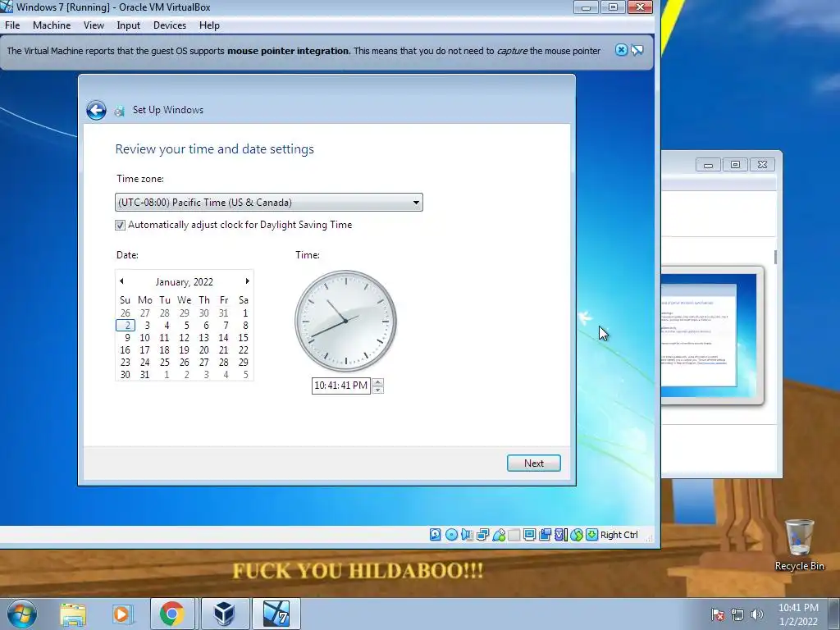840x630 pixels.
Task: Click the analog clock face
Action: (346, 321)
